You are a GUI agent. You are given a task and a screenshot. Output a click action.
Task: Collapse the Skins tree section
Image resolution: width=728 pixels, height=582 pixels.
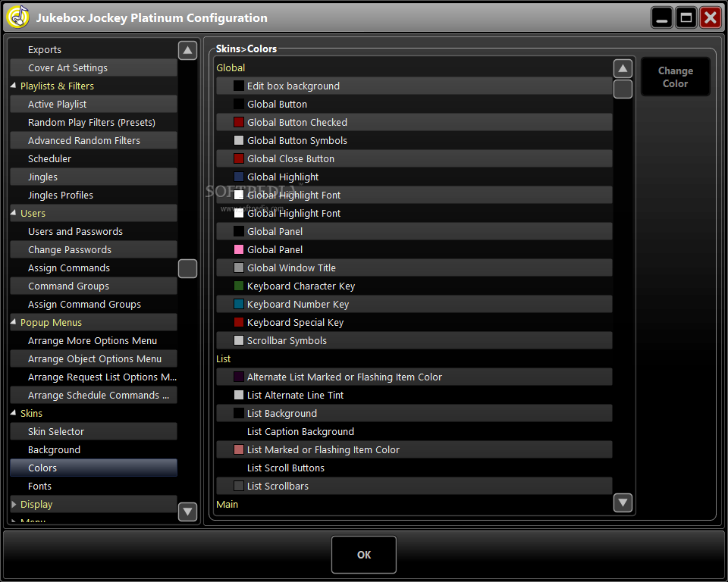(x=14, y=412)
